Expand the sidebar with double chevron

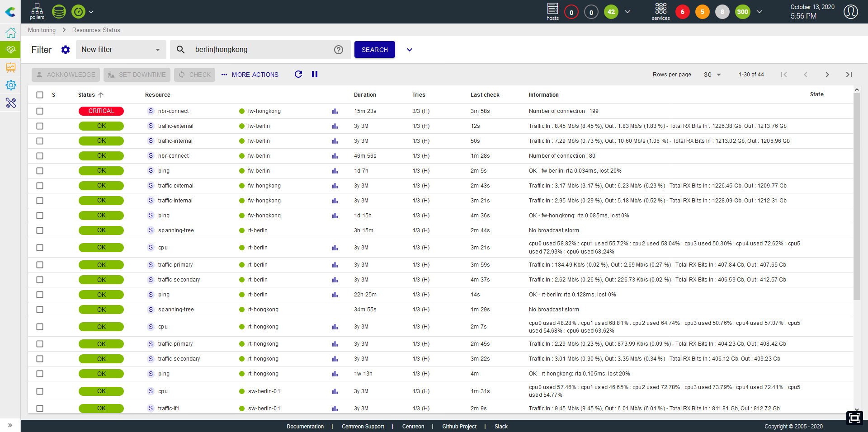(10, 425)
